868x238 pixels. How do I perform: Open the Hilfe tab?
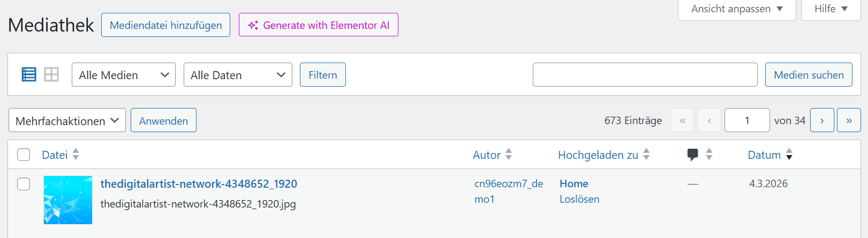(x=831, y=9)
